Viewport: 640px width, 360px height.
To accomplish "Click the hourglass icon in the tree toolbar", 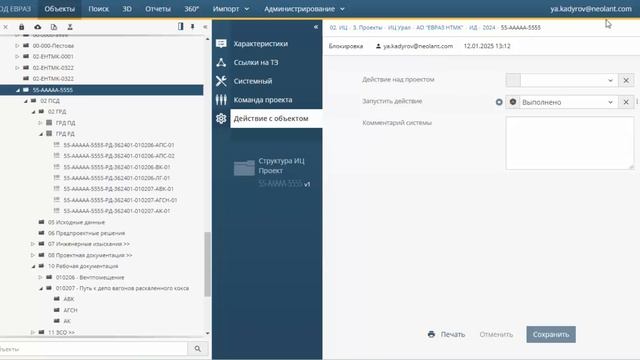I will pos(70,27).
